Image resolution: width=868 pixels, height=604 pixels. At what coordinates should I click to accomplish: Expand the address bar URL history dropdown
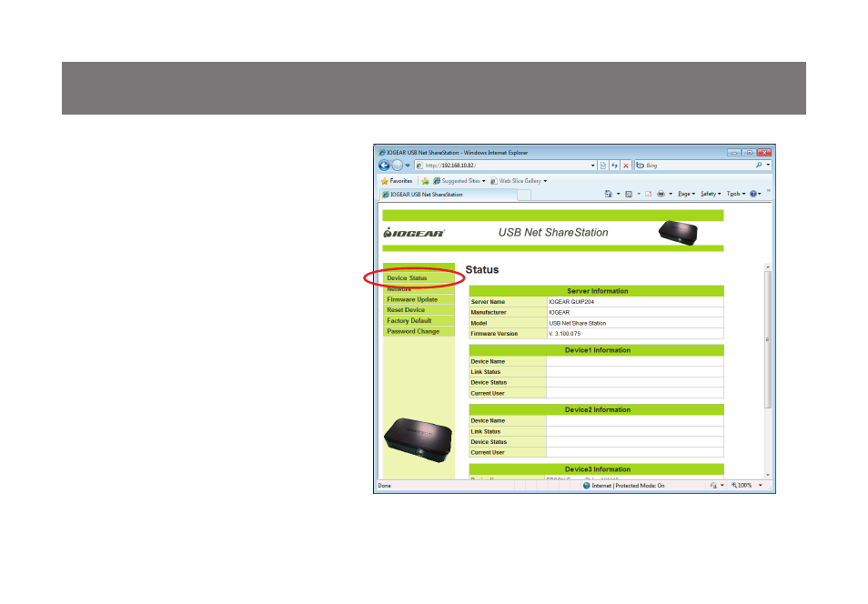pyautogui.click(x=593, y=165)
